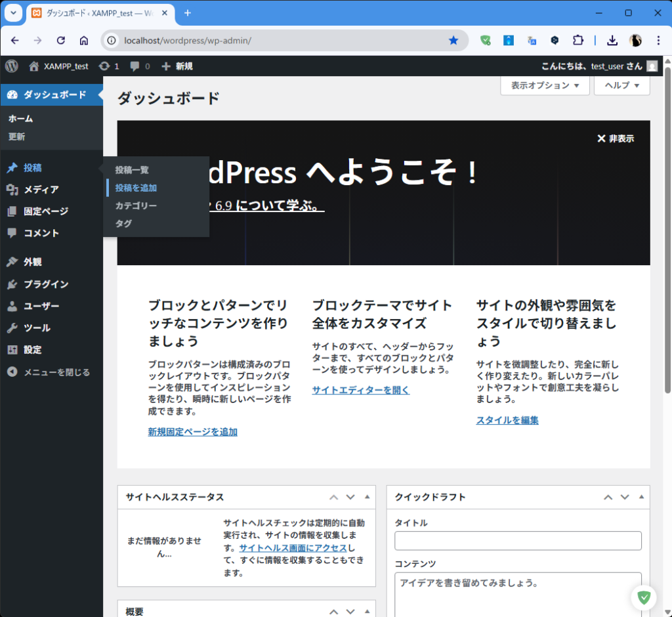
Task: Toggle the クイックドラフト panel collapse arrow
Action: 641,497
